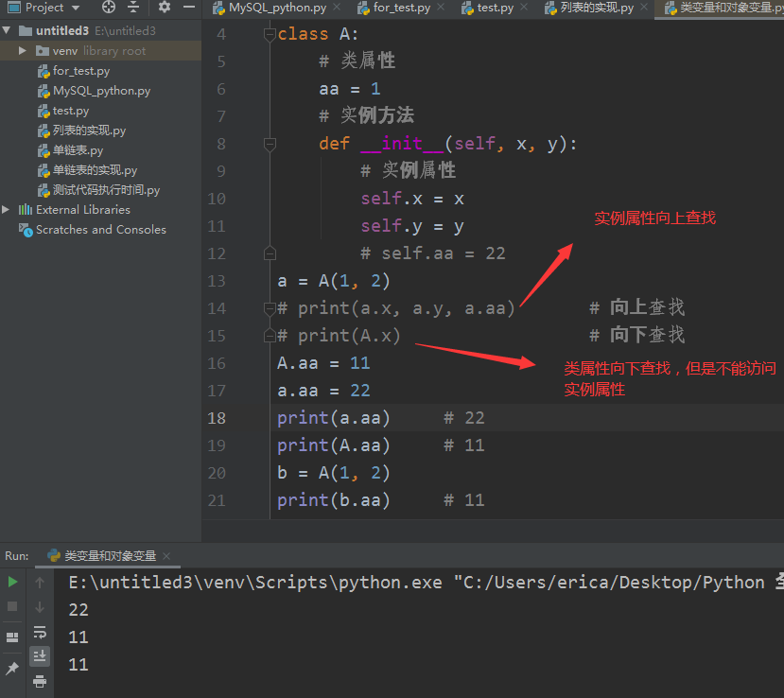784x698 pixels.
Task: Click the python.exe command line in console
Action: click(426, 583)
